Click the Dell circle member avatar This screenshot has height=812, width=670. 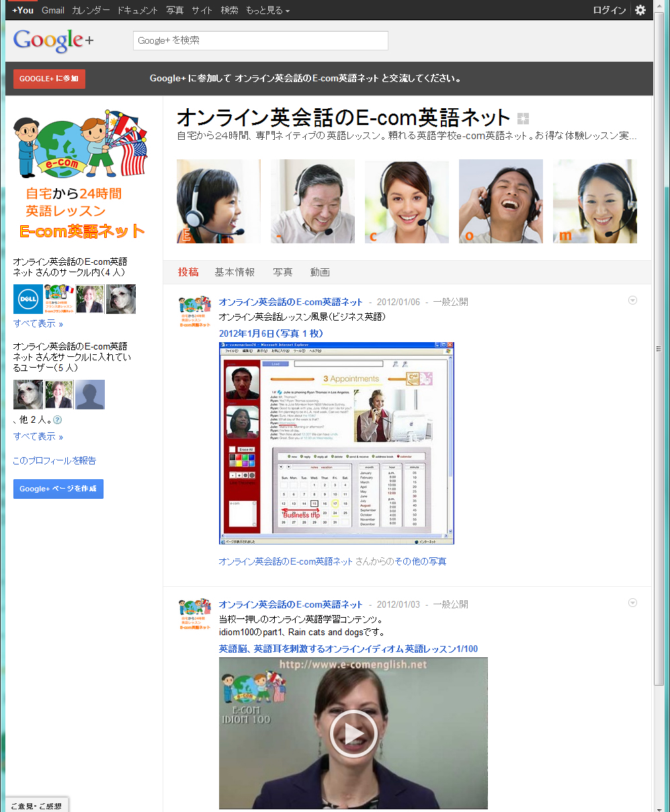click(x=28, y=299)
